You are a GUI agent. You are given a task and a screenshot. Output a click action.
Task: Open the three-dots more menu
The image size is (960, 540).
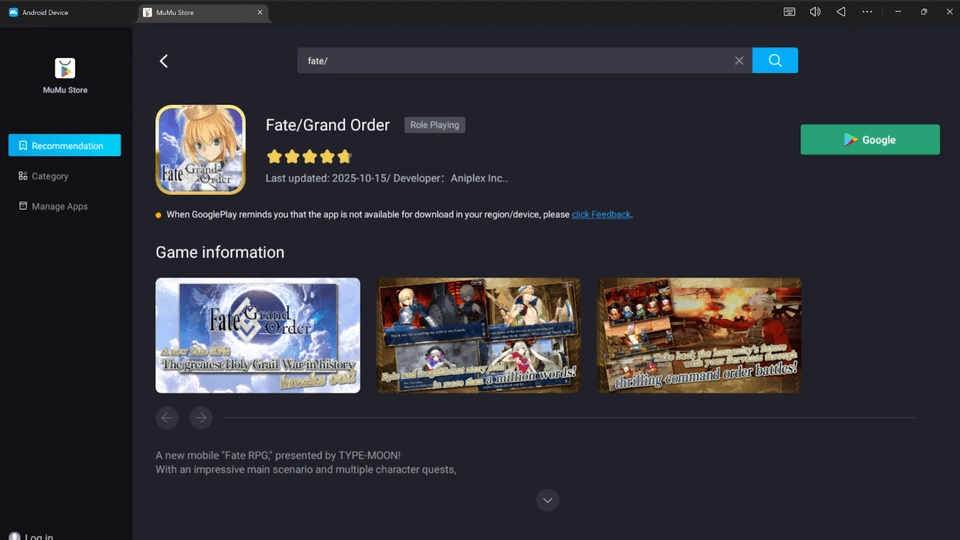click(x=867, y=12)
